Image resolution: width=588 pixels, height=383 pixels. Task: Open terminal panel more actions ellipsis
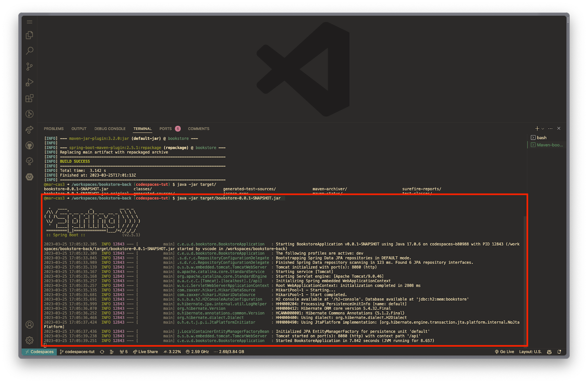point(550,129)
